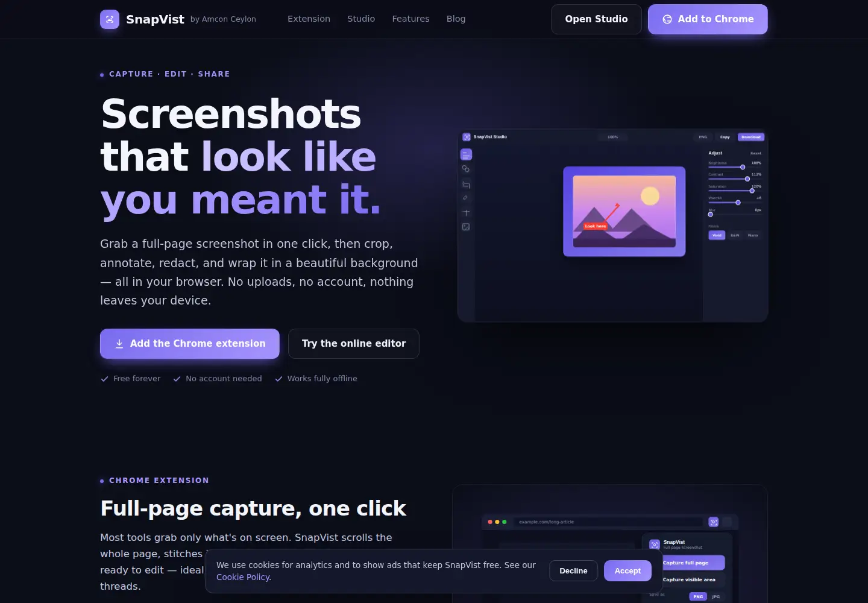The height and width of the screenshot is (603, 868).
Task: Select the Vivid filter in the Studio preview
Action: coord(717,235)
